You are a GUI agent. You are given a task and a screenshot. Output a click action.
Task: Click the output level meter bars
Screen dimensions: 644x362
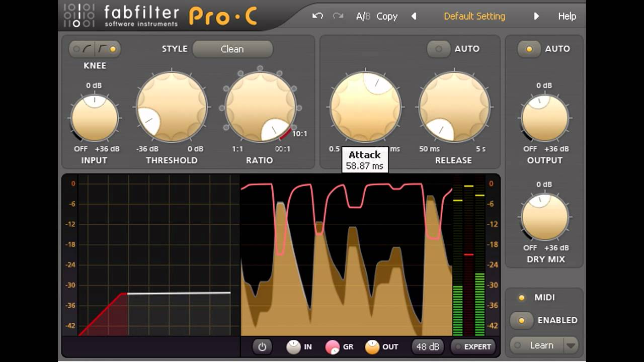point(479,256)
